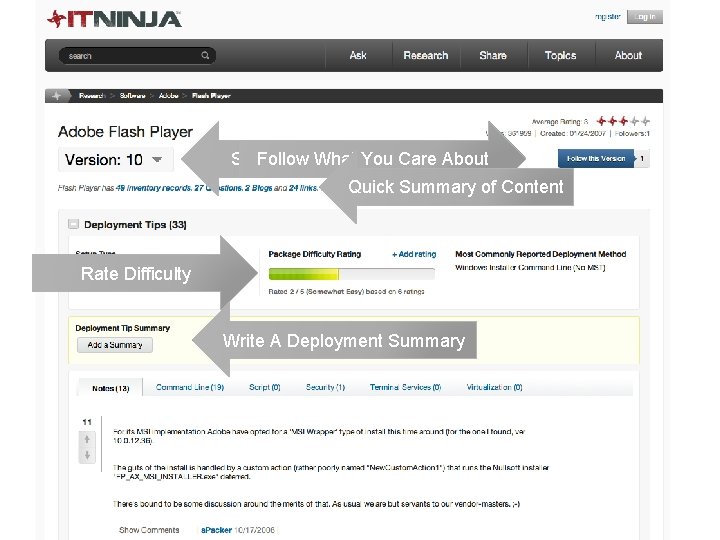Click the Log In button
Screen dimensions: 720x540
[x=645, y=17]
